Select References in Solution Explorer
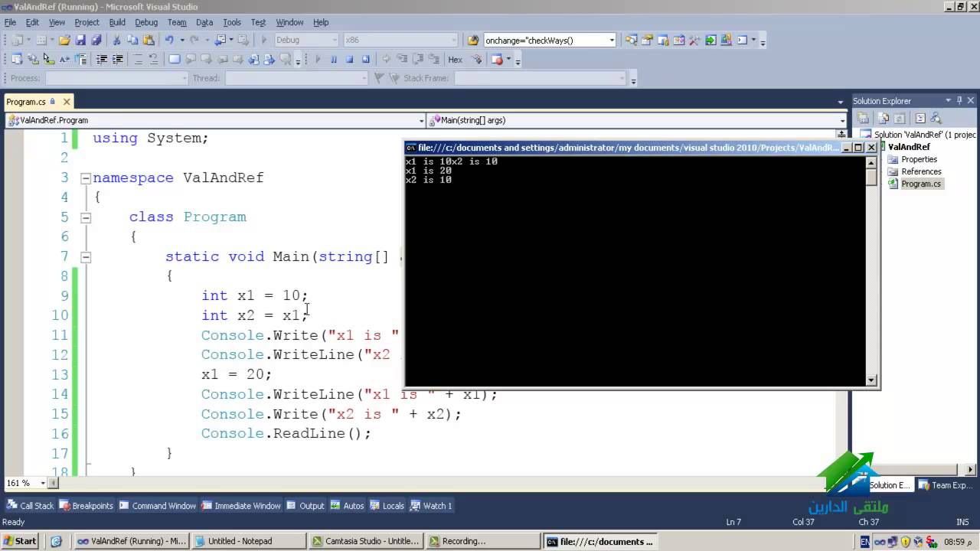 tap(921, 171)
